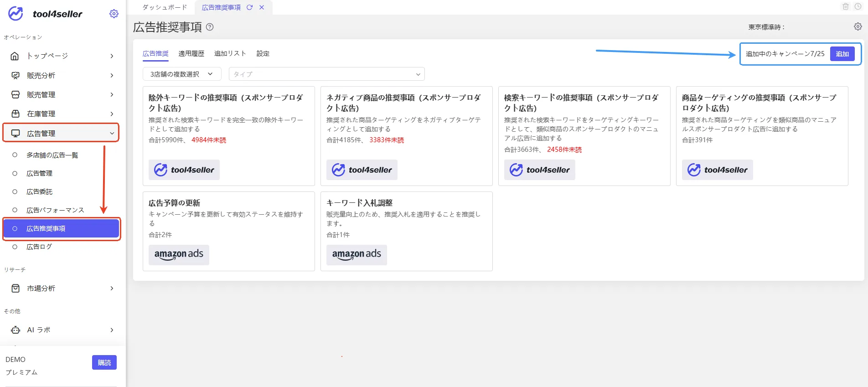868x387 pixels.
Task: Click the 2458件未読 unread link
Action: pos(564,150)
